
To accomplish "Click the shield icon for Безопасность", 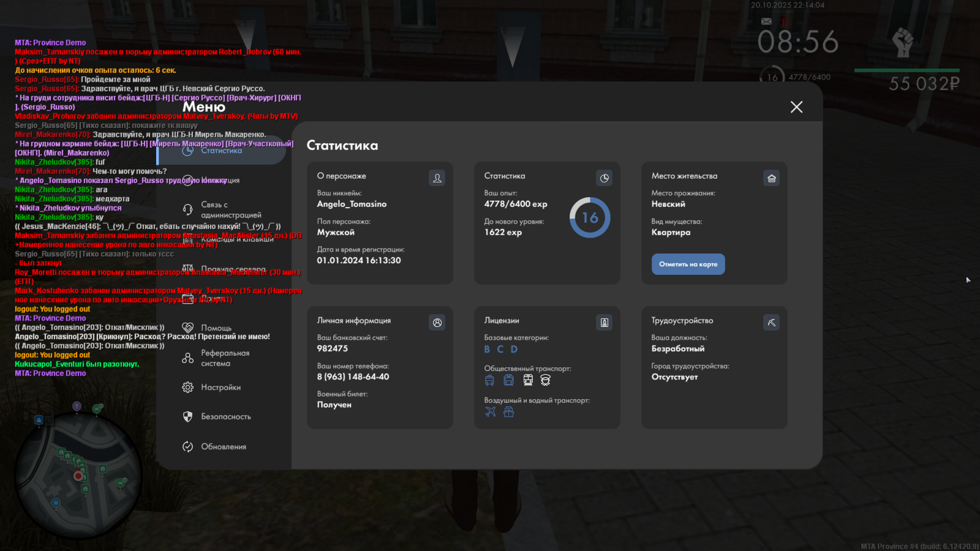I will pyautogui.click(x=188, y=416).
